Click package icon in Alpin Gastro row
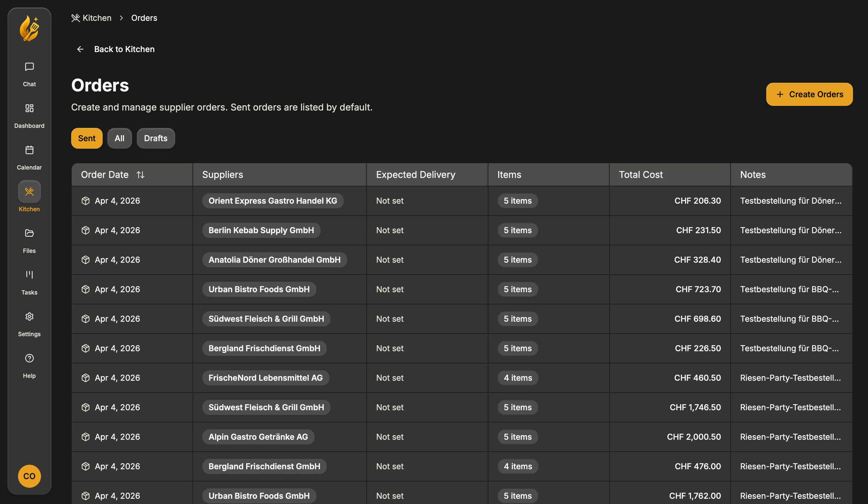 coord(85,437)
